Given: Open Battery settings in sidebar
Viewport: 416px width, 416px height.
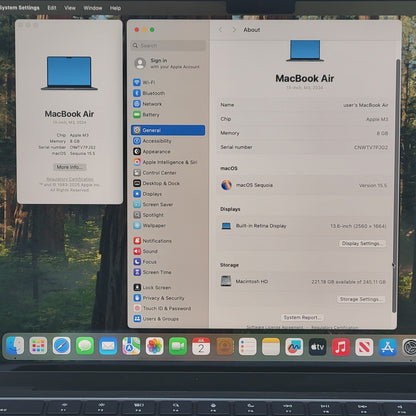Looking at the screenshot, I should click(146, 114).
